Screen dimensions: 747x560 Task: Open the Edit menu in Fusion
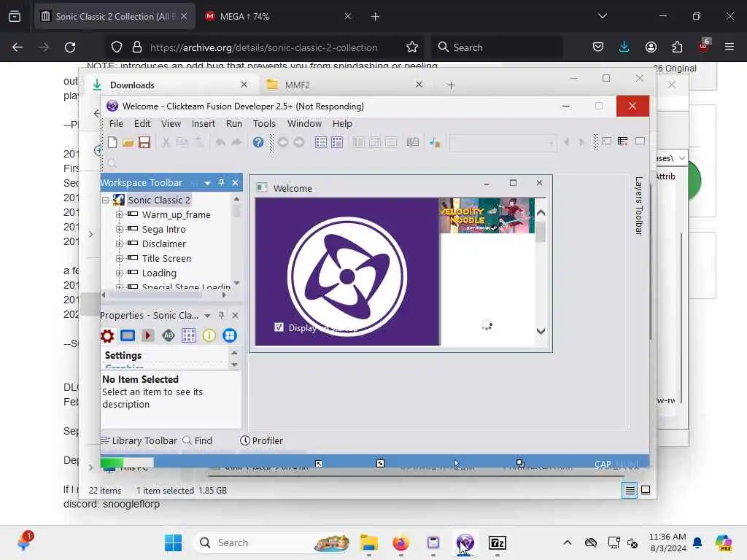pyautogui.click(x=142, y=123)
